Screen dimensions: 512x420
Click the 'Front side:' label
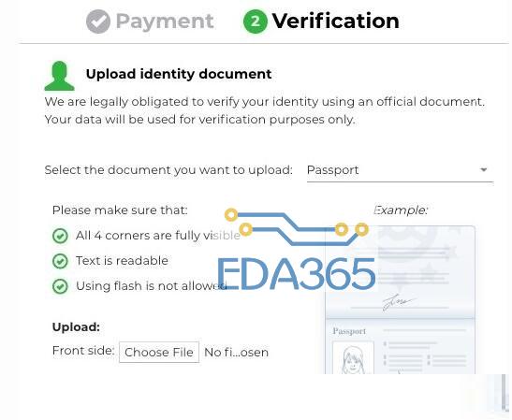[x=83, y=351]
